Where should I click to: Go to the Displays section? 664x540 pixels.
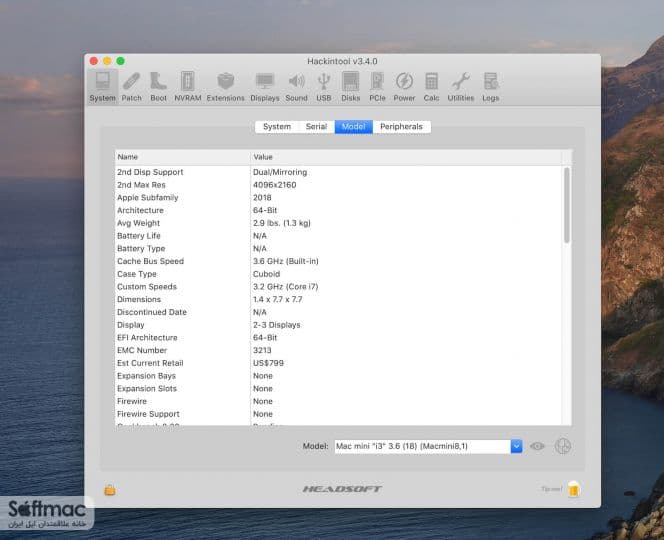point(265,87)
